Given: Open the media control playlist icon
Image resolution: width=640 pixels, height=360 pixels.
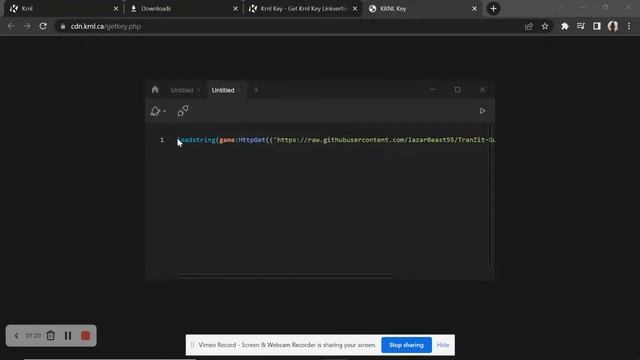Looking at the screenshot, I should coord(580,26).
